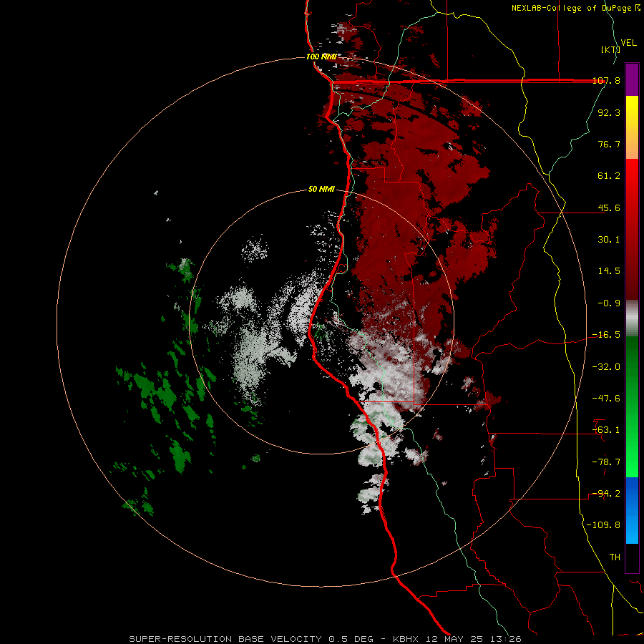This screenshot has width=644, height=644.
Task: Select the -32.0 scale value
Action: click(x=606, y=367)
